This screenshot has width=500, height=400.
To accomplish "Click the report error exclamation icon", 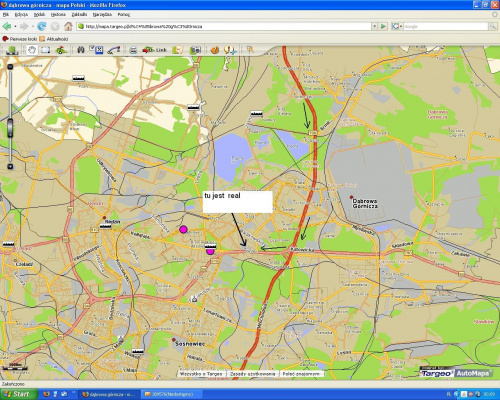I will pyautogui.click(x=230, y=50).
